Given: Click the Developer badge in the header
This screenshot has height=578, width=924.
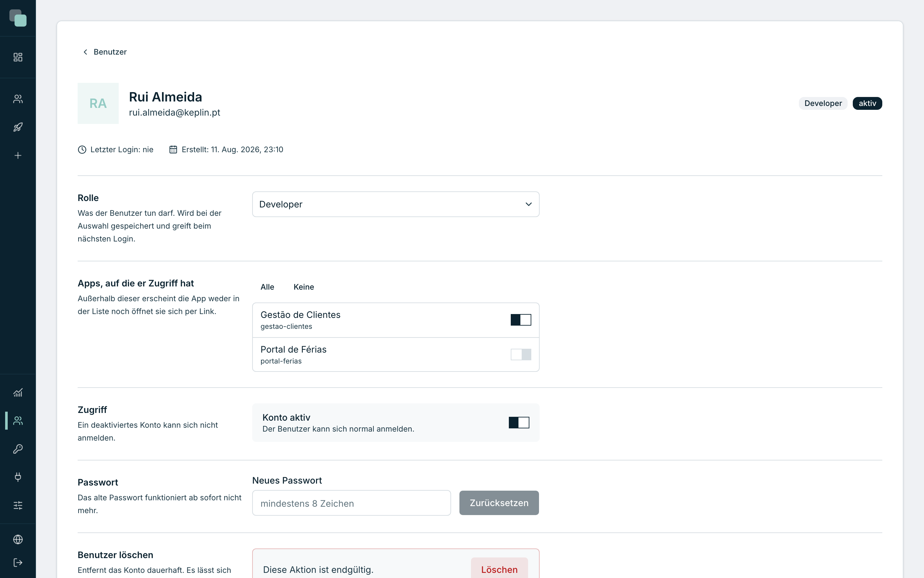Looking at the screenshot, I should pyautogui.click(x=823, y=103).
